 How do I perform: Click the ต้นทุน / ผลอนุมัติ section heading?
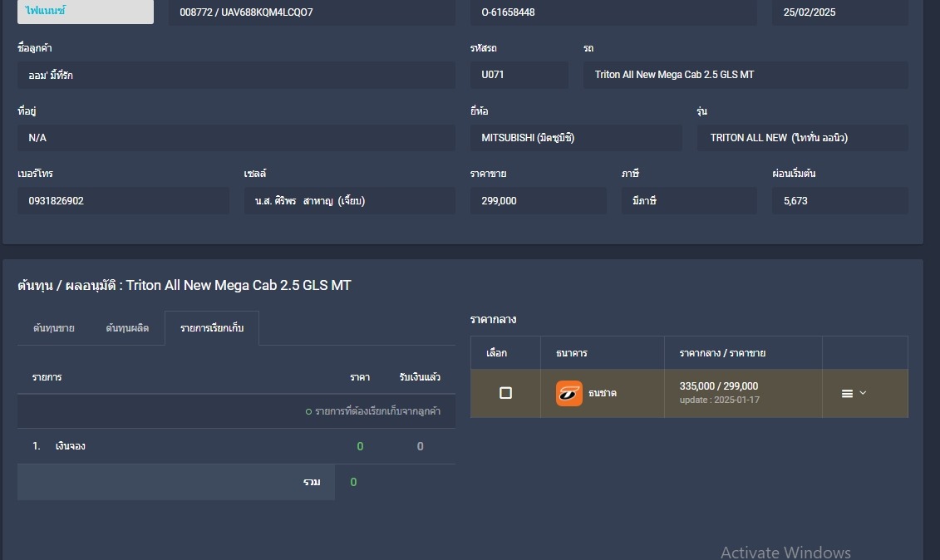pyautogui.click(x=184, y=285)
